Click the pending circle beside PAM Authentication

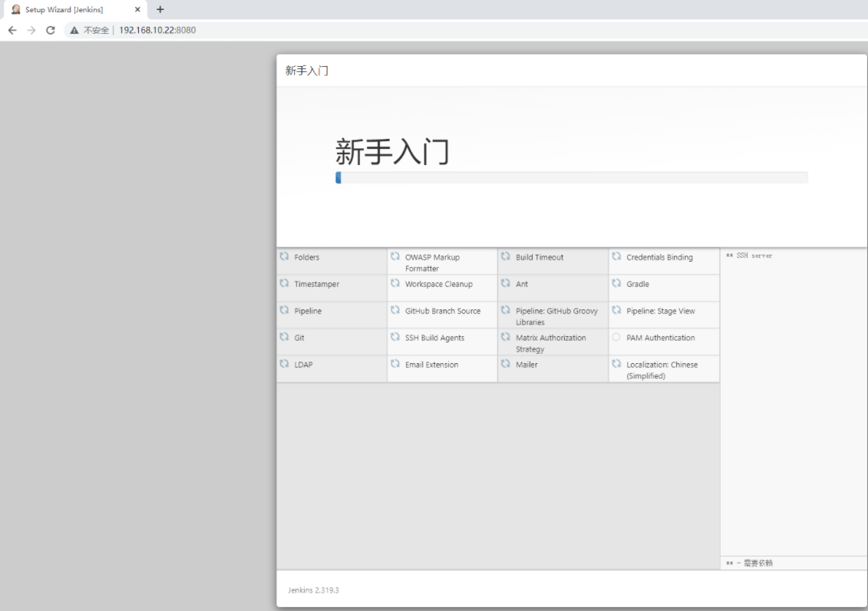pos(617,336)
